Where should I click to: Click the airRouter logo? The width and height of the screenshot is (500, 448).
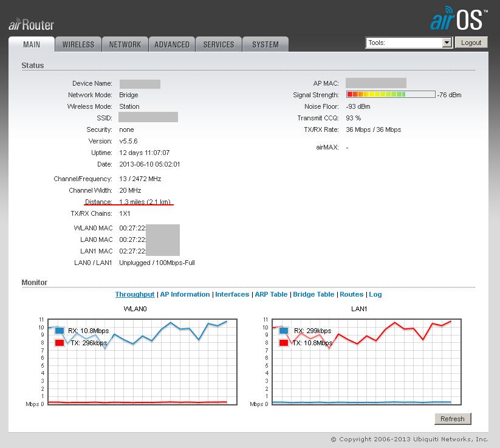coord(31,25)
